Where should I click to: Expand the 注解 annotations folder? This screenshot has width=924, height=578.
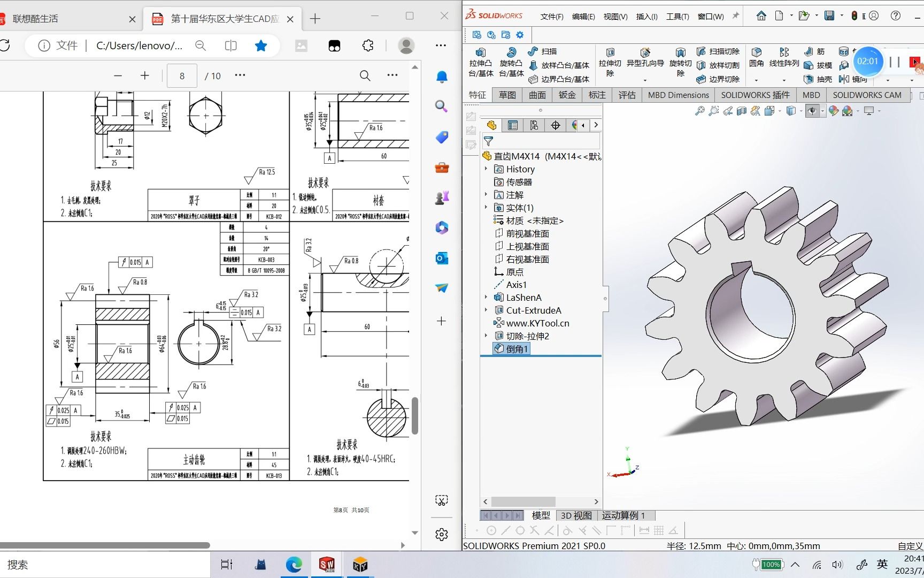click(x=486, y=195)
